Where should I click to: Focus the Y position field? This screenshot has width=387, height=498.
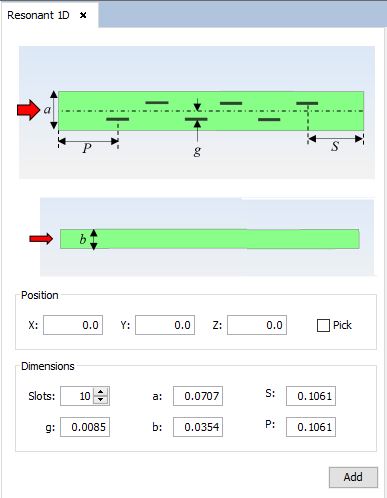click(165, 325)
